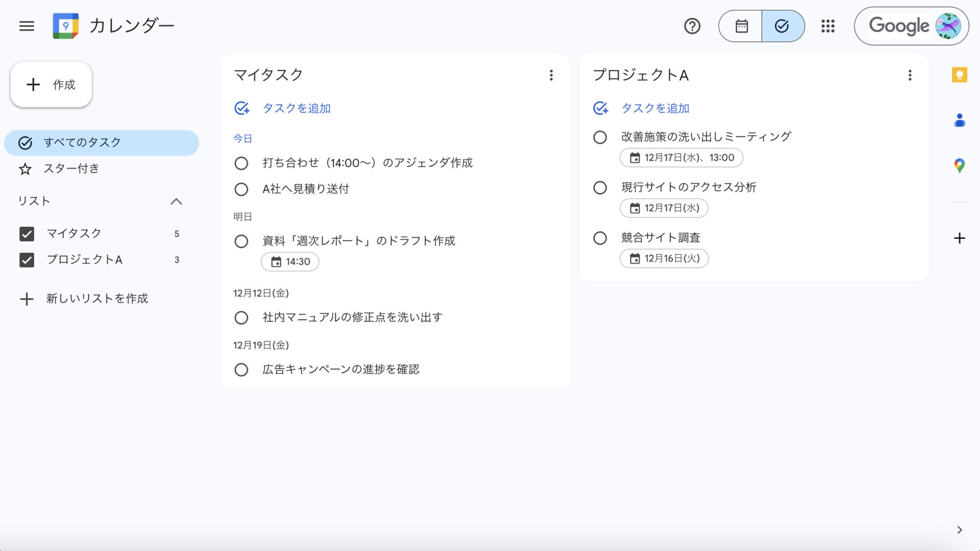
Task: Click the 作成 button
Action: click(x=51, y=84)
